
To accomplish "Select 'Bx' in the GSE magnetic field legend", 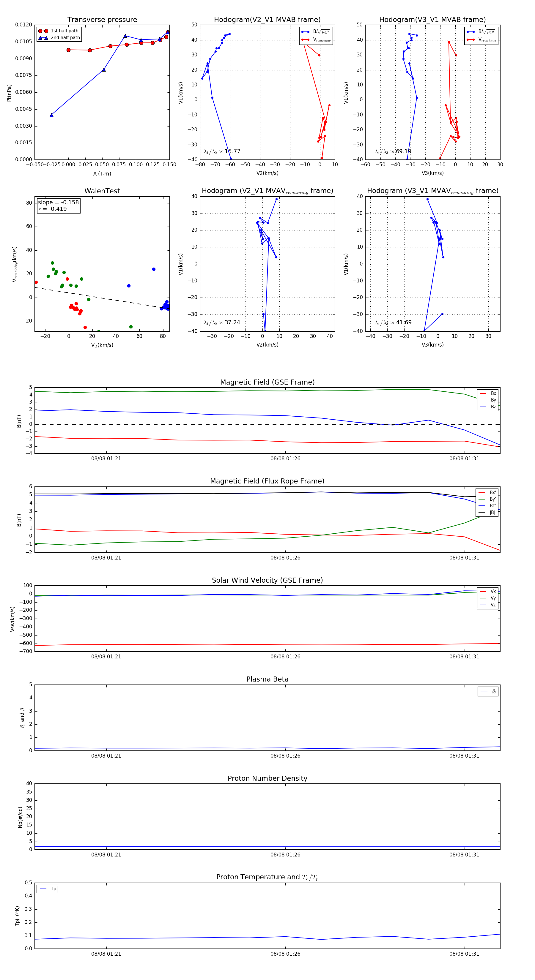I will pyautogui.click(x=488, y=393).
